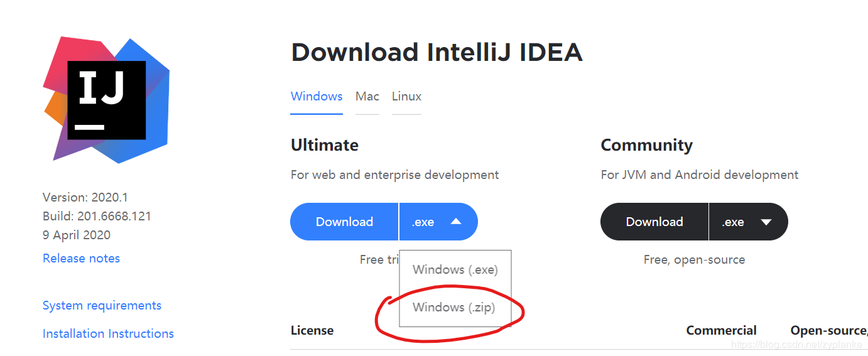Click the Download IntelliJ IDEA title
Viewport: 868px width, 356px height.
coord(437,52)
